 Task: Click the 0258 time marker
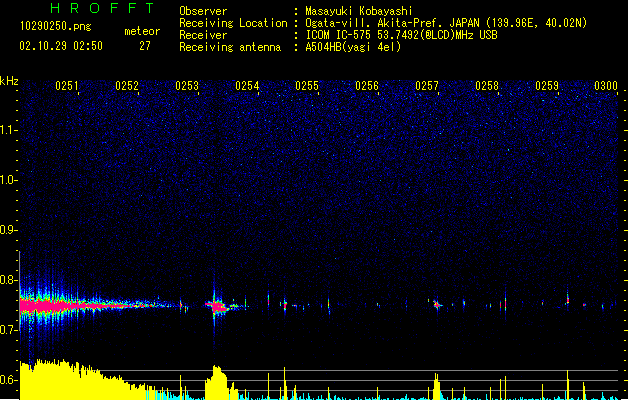(487, 86)
